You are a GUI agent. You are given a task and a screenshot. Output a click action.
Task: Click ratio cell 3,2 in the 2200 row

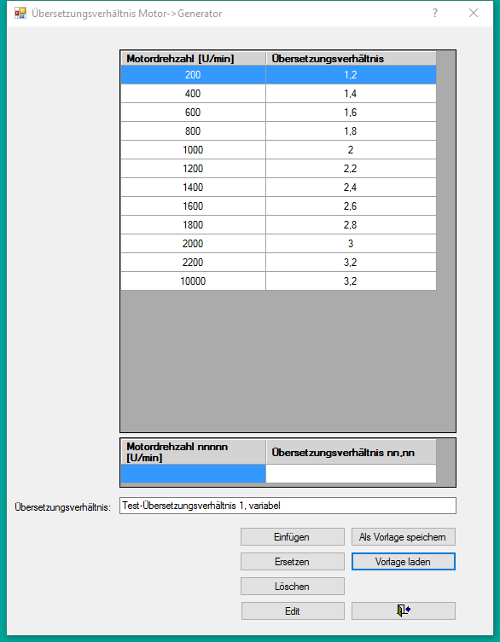coord(351,262)
